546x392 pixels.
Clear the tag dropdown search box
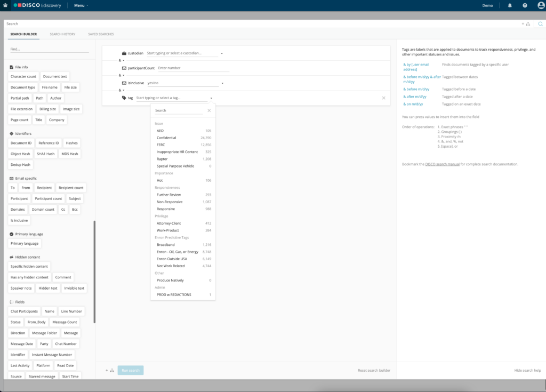pos(209,110)
